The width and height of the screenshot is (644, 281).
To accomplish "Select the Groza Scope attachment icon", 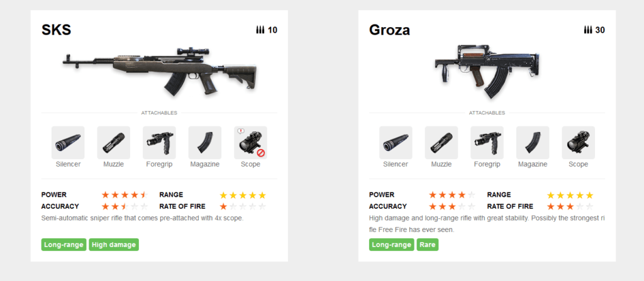I will (x=578, y=143).
